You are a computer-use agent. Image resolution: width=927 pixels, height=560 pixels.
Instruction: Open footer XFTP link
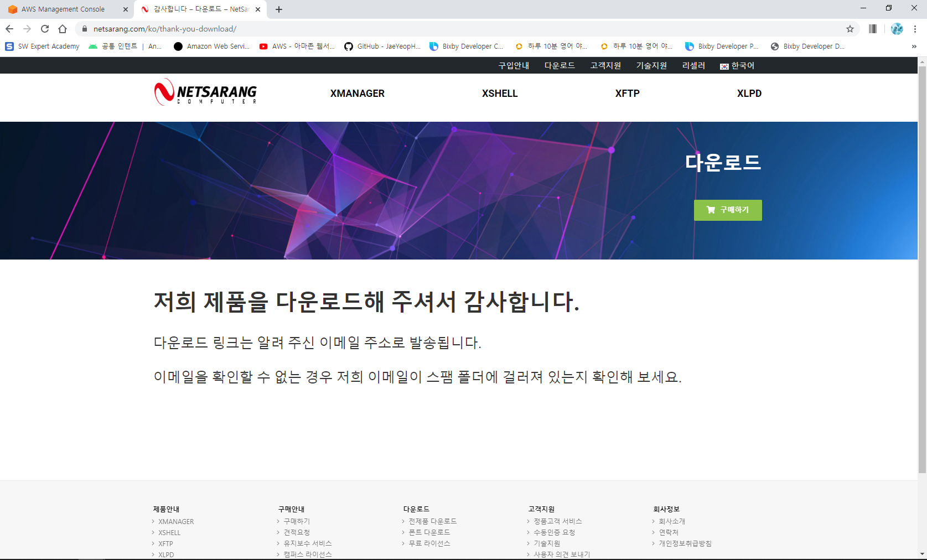coord(165,544)
